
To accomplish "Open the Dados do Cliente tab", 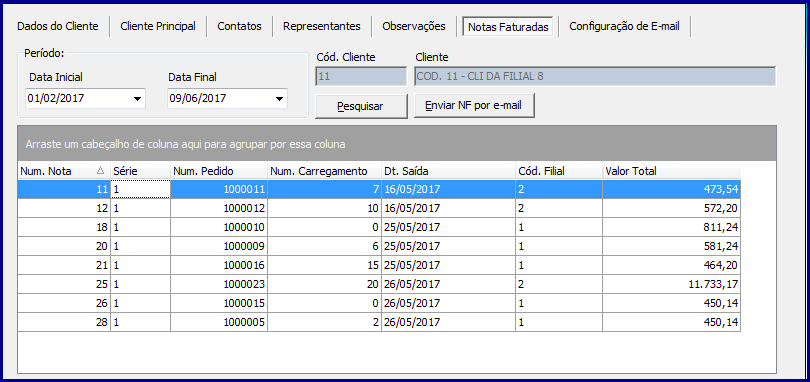I will click(x=57, y=26).
